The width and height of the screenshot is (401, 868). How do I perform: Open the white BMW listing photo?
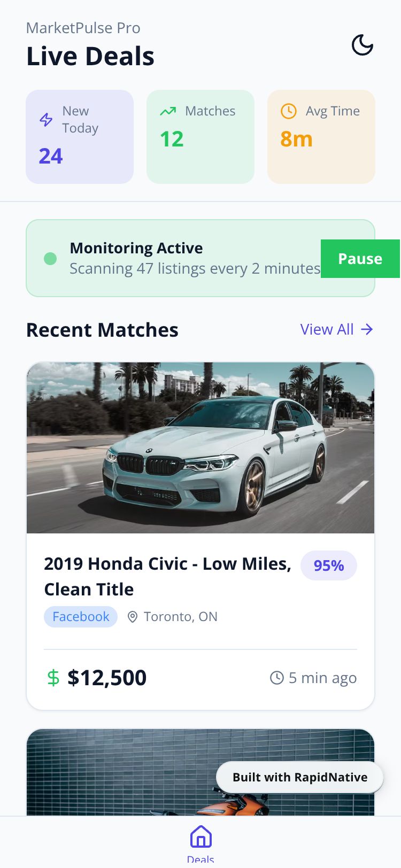pos(200,448)
